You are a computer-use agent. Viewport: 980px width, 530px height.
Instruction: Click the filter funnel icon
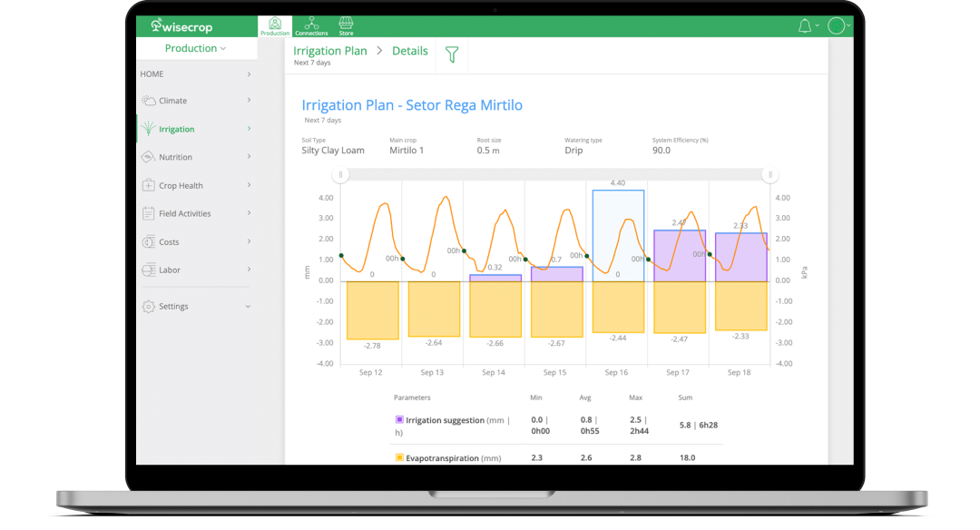tap(452, 55)
